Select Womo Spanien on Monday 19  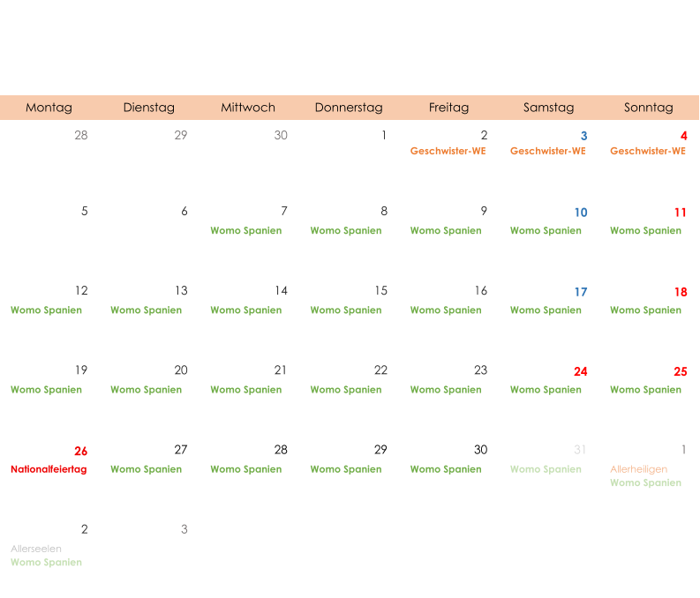46,390
